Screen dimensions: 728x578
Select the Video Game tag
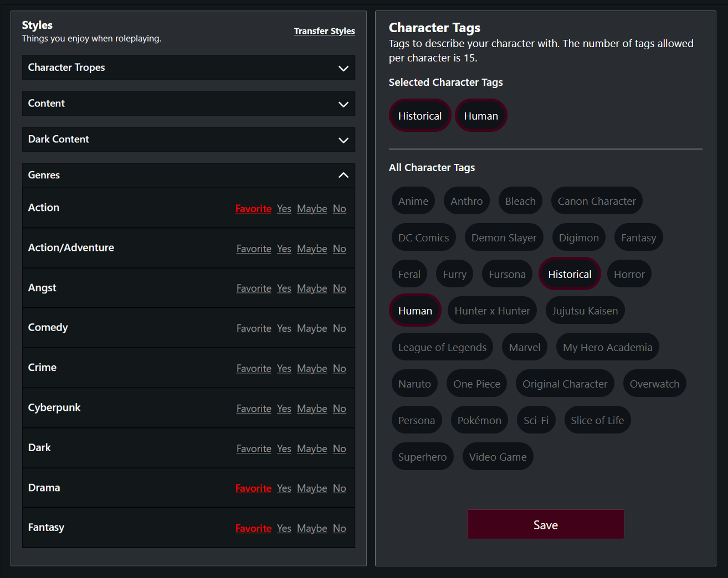click(498, 457)
